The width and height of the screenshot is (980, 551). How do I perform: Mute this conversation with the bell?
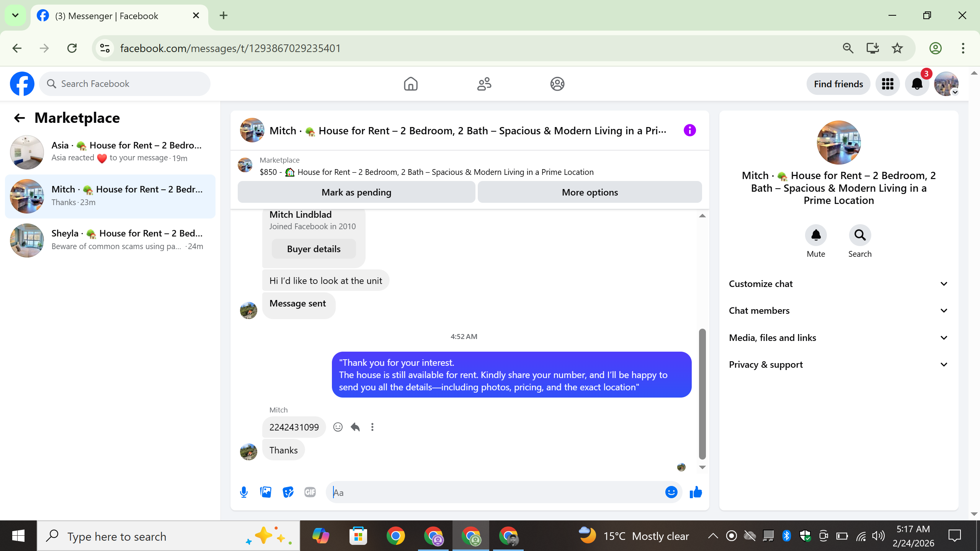click(816, 235)
